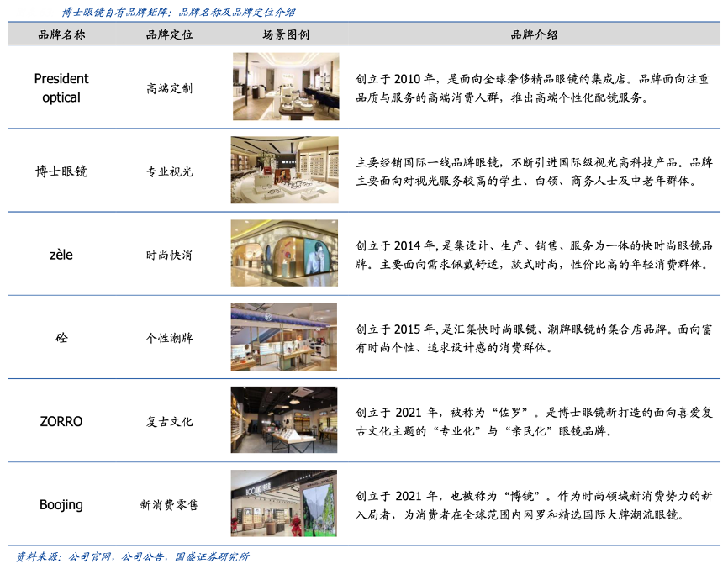
Task: Select the Boojing storefront thumbnail
Action: (285, 503)
